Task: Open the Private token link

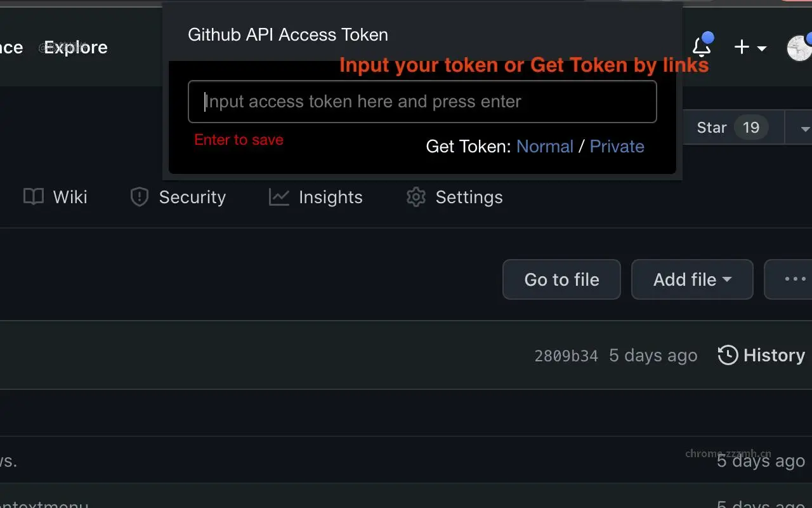Action: click(617, 146)
